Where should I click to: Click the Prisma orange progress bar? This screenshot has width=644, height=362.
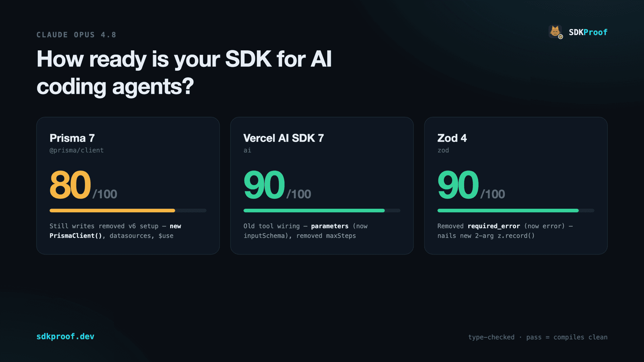coord(128,210)
